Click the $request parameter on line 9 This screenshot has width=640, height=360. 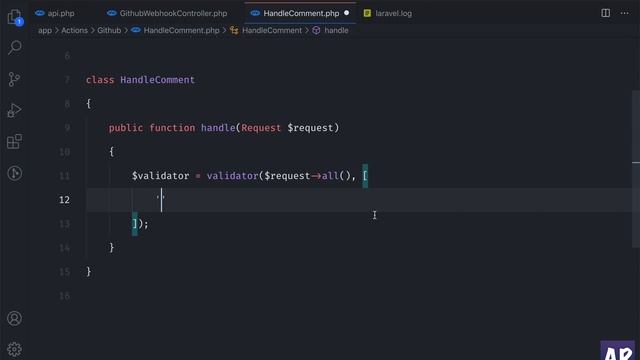[x=310, y=128]
